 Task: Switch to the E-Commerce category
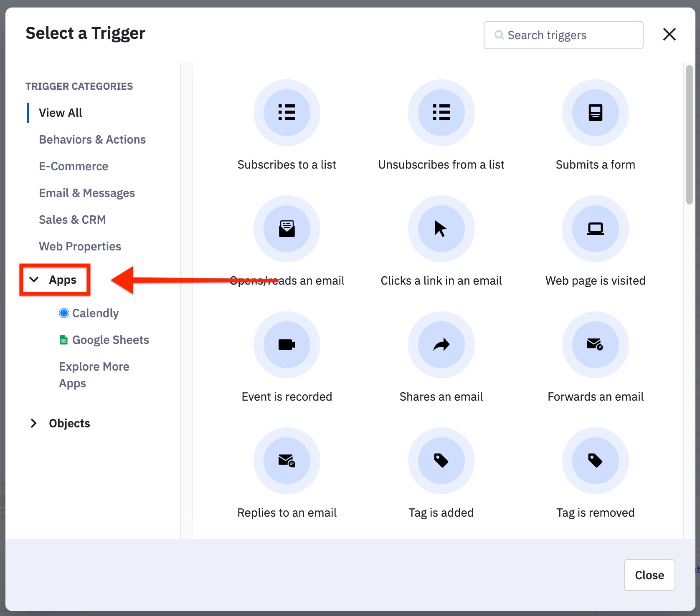[x=74, y=166]
